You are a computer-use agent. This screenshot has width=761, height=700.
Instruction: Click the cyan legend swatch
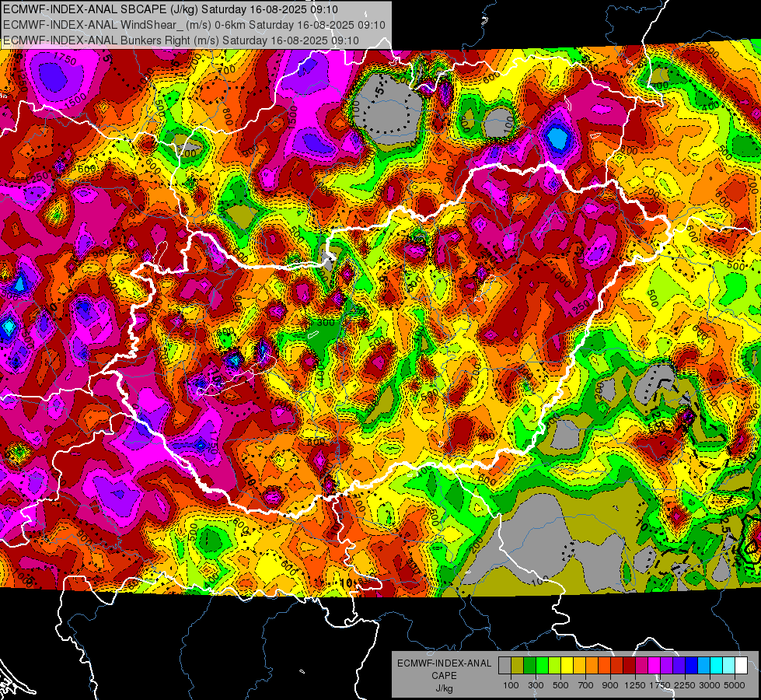pyautogui.click(x=717, y=665)
